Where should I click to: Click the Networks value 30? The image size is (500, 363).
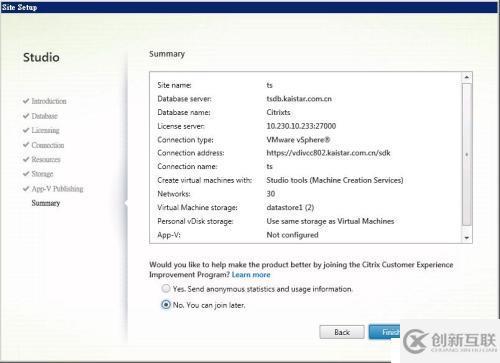coord(271,194)
